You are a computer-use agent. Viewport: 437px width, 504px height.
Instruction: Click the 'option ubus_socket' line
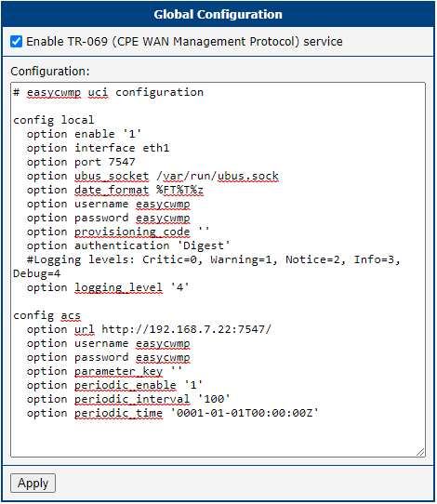click(x=152, y=176)
